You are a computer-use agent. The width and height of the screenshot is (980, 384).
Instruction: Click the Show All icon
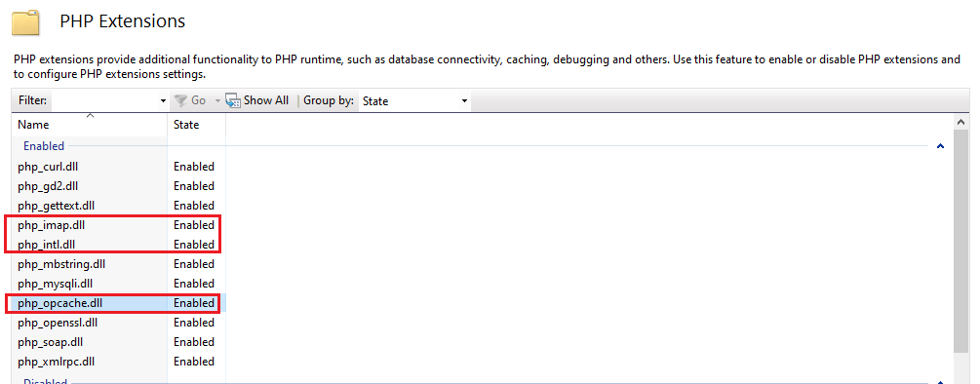pos(233,100)
